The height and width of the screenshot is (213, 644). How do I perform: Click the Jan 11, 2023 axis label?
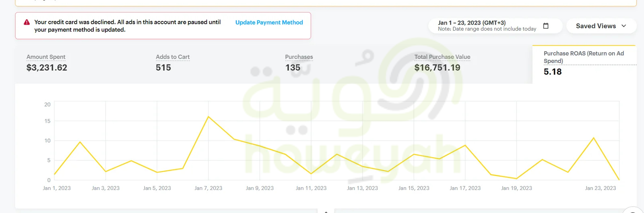(311, 188)
